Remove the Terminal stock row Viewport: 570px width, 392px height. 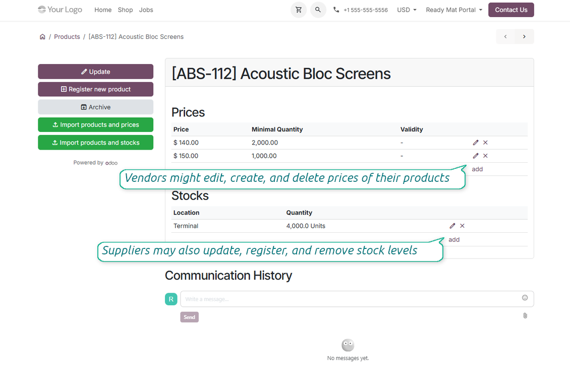(x=463, y=226)
